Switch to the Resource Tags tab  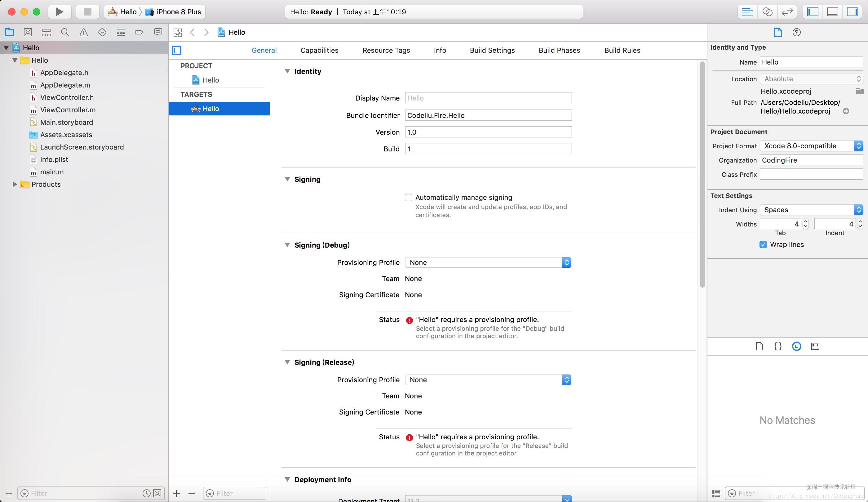(386, 50)
